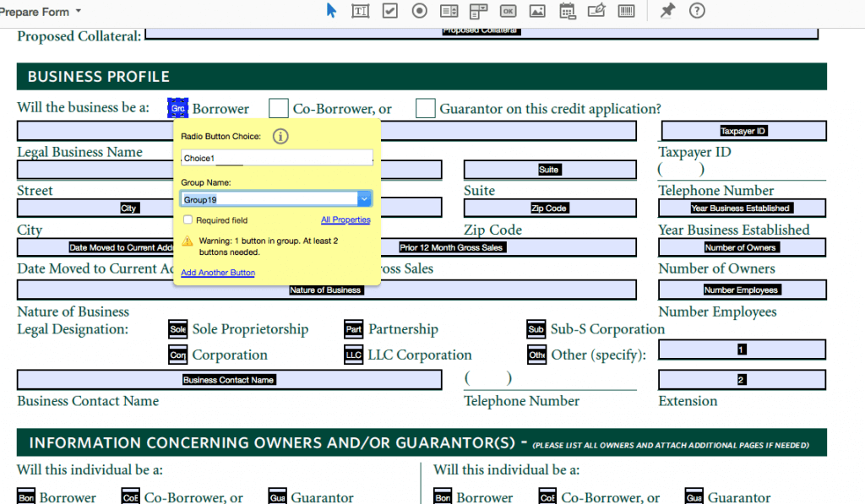
Task: Select the Sole Proprietorship radio field
Action: [x=177, y=329]
